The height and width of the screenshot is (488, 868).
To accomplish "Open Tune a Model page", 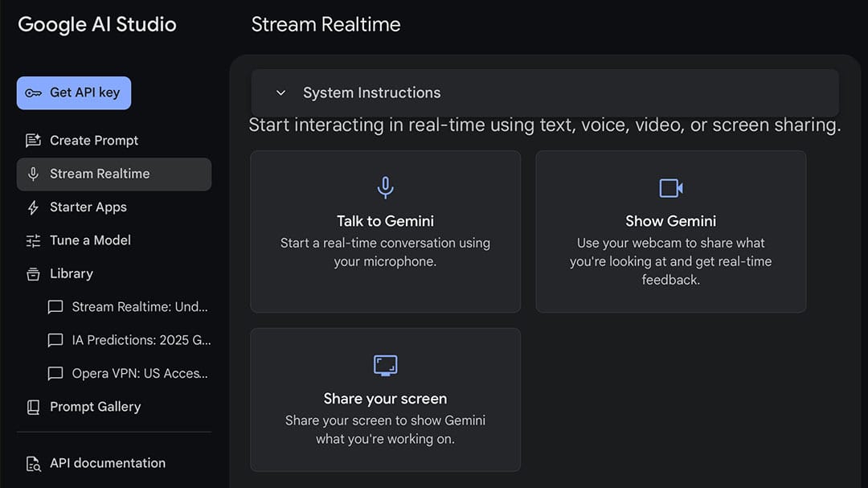I will (114, 240).
